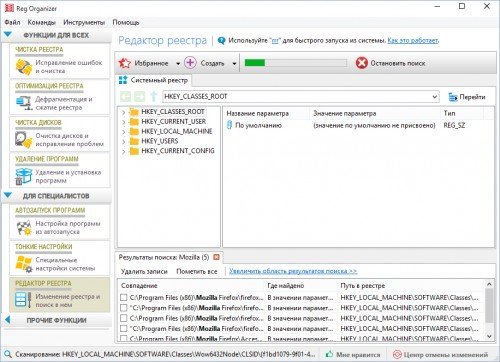The height and width of the screenshot is (362, 500).
Task: Click the Значение параметра column header
Action: pyautogui.click(x=375, y=113)
